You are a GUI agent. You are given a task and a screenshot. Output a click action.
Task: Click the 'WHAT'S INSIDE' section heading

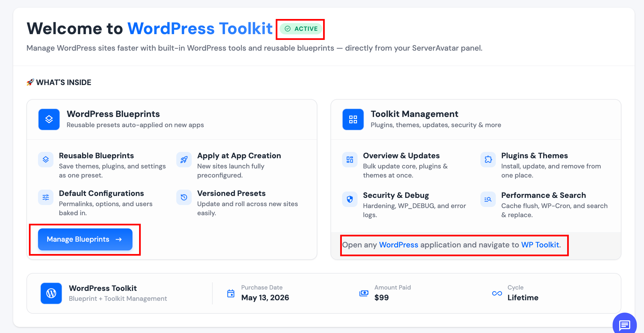click(x=64, y=82)
